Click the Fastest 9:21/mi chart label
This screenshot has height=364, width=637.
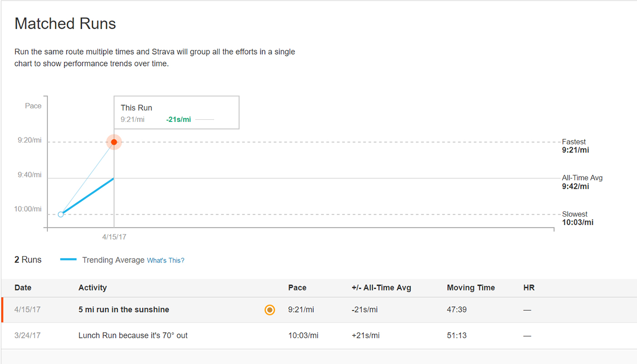[576, 146]
